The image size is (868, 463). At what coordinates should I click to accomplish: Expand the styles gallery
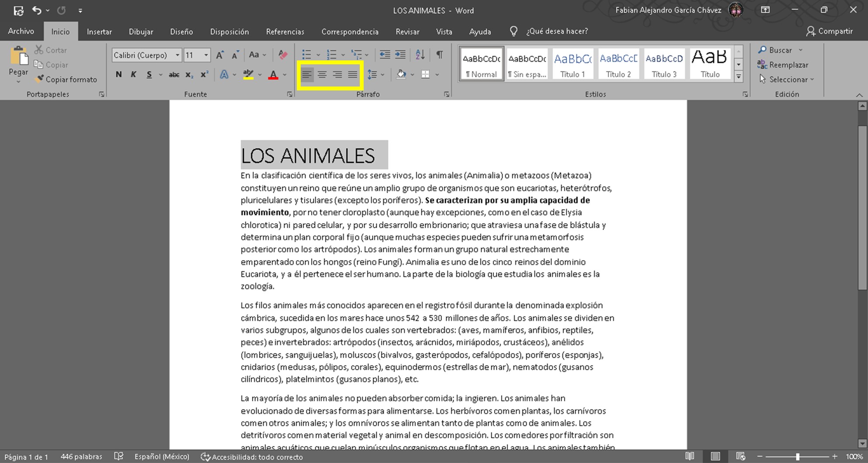click(x=739, y=77)
